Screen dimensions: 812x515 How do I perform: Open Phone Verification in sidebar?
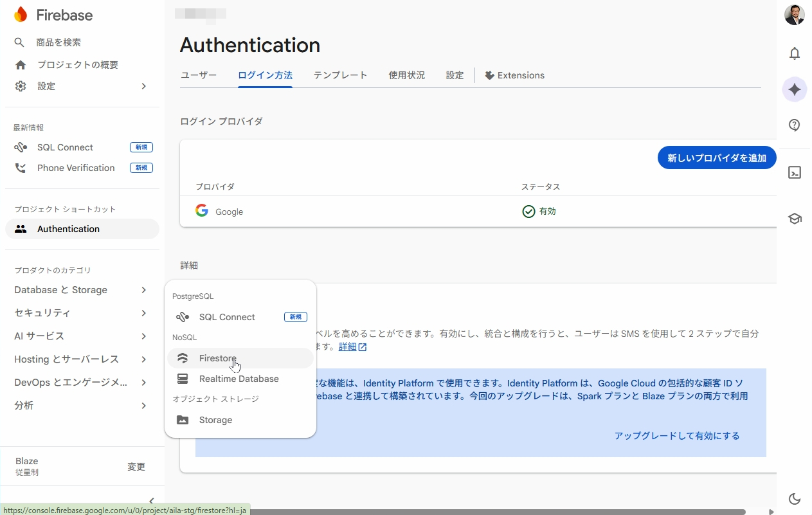pos(82,168)
